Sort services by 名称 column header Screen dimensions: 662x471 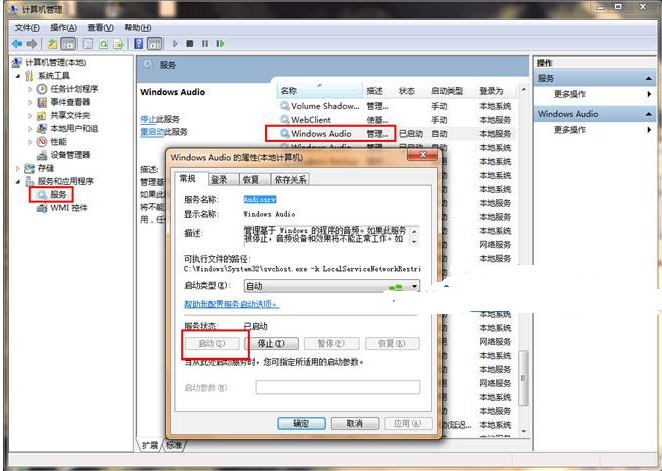tap(320, 90)
